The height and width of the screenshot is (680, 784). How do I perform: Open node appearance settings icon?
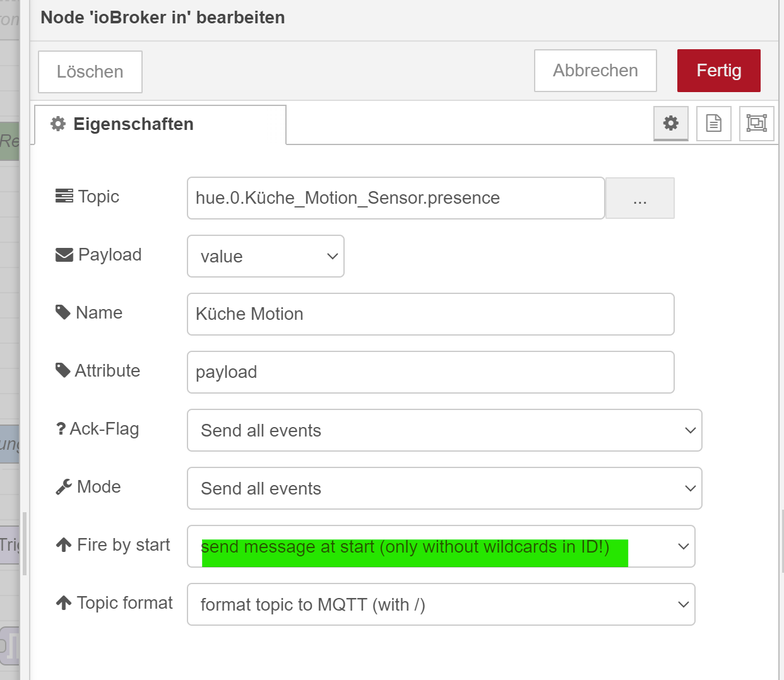[x=756, y=123]
